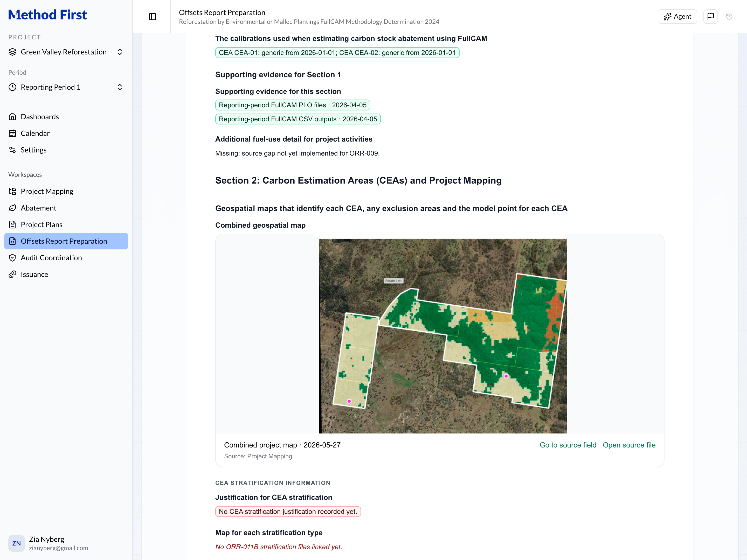Click the Calendar icon in sidebar

pyautogui.click(x=12, y=133)
